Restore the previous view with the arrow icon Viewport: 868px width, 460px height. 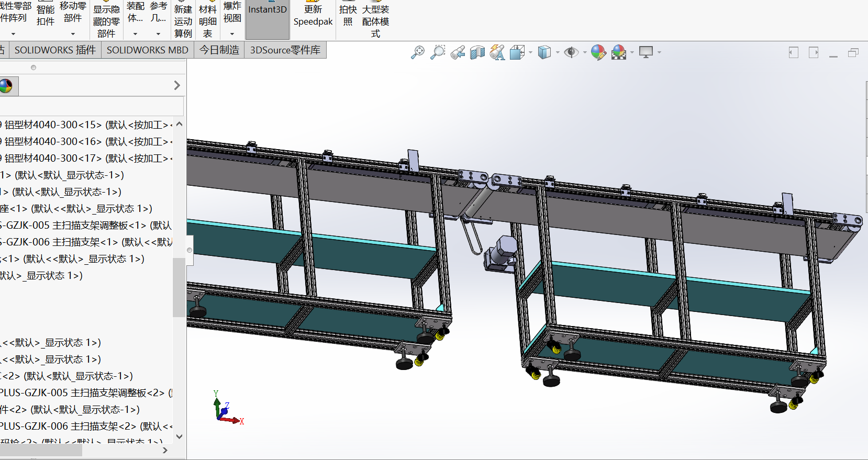click(x=458, y=52)
